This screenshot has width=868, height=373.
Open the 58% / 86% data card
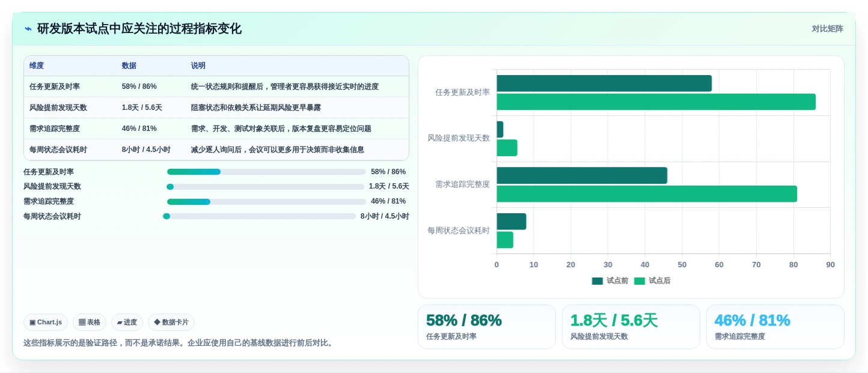click(487, 327)
